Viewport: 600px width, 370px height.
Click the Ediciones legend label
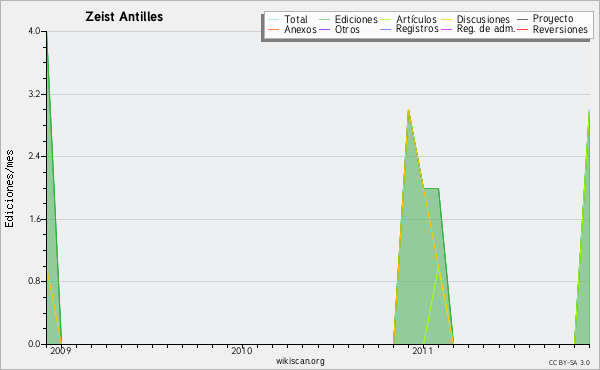356,20
